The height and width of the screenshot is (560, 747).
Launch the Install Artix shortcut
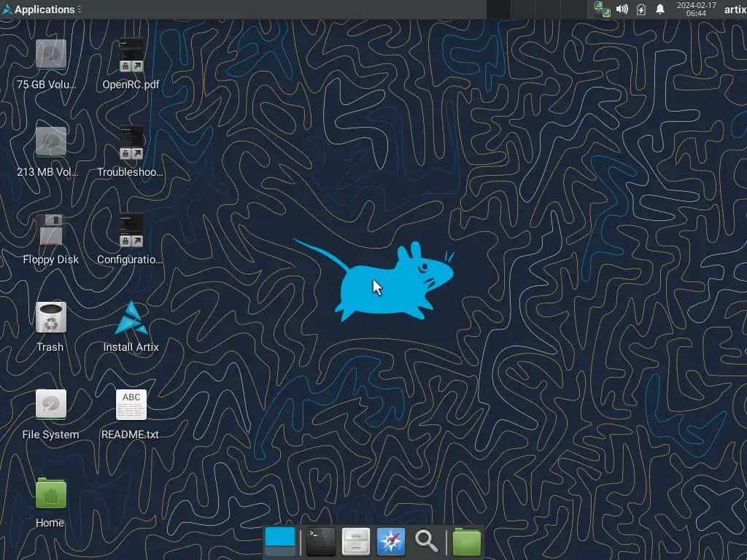tap(131, 318)
